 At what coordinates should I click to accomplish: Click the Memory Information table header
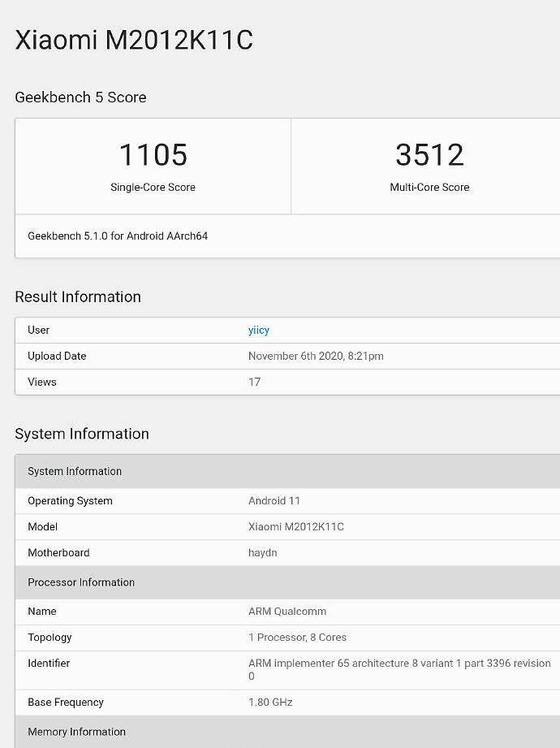click(287, 732)
